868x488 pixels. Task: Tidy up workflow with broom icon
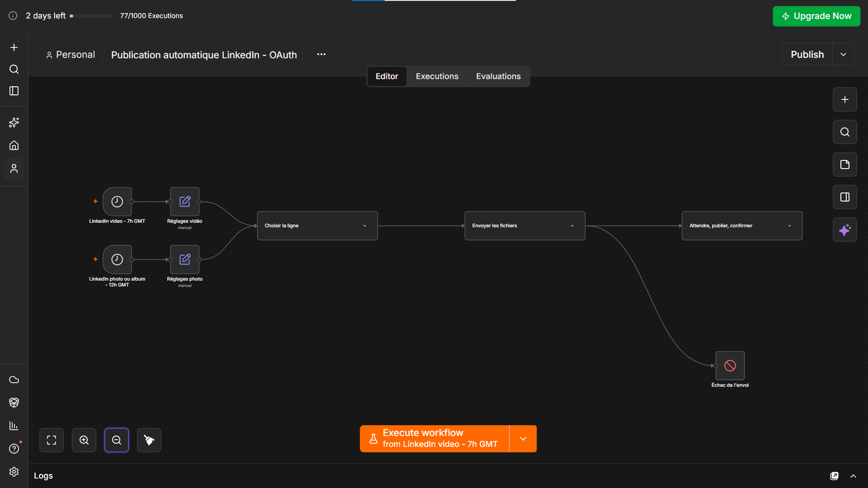point(149,440)
